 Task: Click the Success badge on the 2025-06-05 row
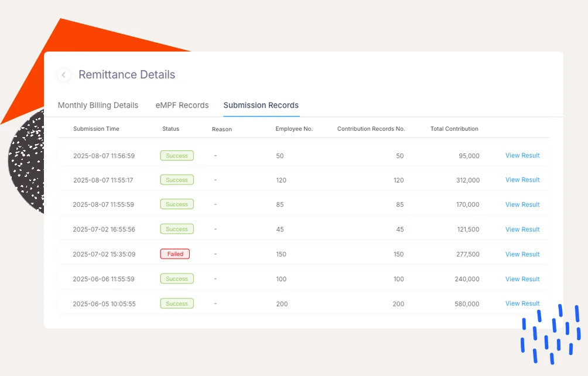click(176, 304)
